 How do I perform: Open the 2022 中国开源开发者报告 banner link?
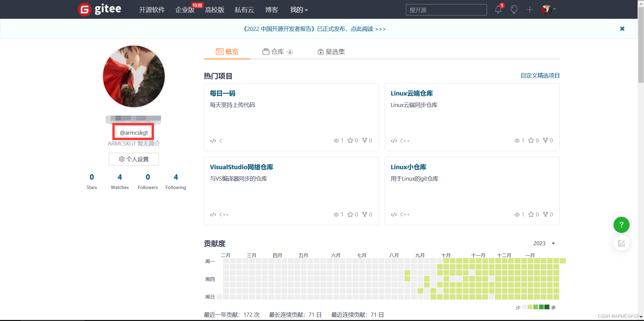point(314,29)
